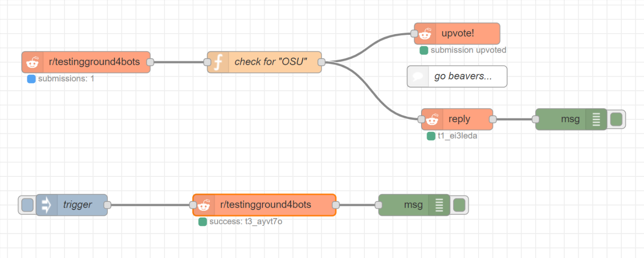Select r/testingground4bots label on the trigger flow node
This screenshot has width=644, height=258.
pyautogui.click(x=266, y=205)
